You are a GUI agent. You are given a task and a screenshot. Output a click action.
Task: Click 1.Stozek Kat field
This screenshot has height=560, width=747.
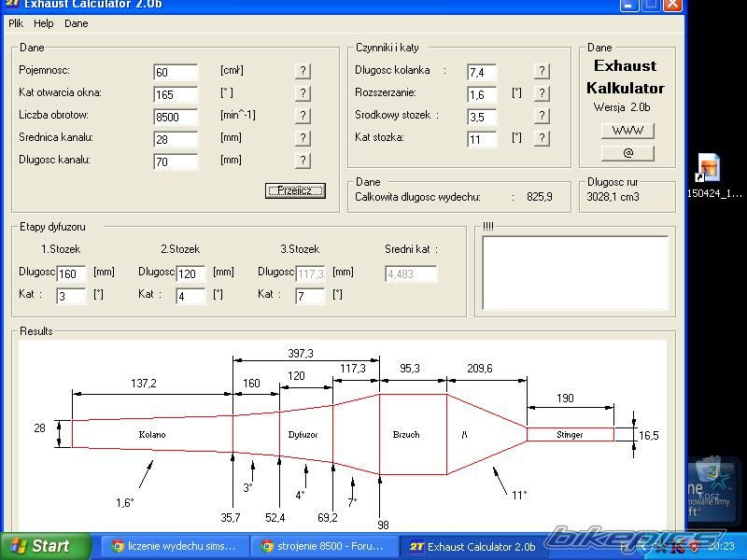coord(71,296)
